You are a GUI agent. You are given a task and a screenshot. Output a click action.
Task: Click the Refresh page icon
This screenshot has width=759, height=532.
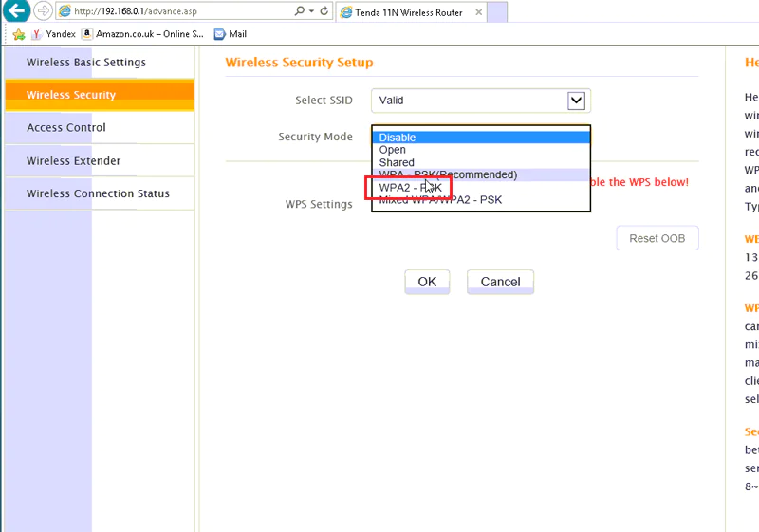point(324,11)
